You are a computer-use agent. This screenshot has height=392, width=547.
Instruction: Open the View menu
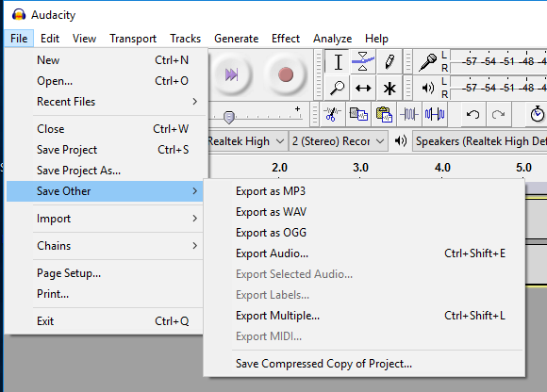85,39
